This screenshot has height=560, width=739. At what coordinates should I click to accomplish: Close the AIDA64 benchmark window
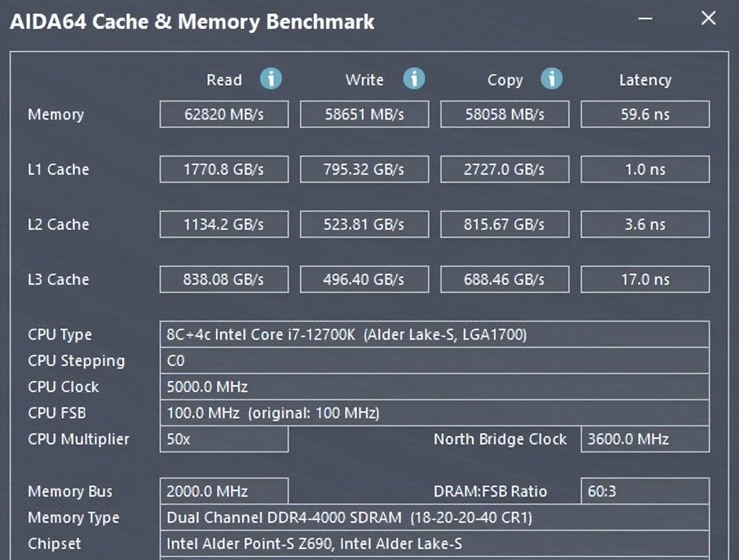tap(708, 19)
